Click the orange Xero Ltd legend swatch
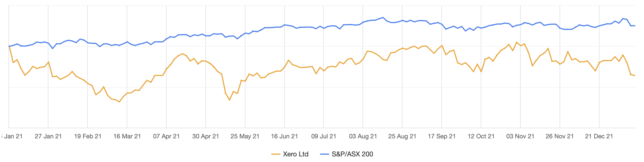This screenshot has width=644, height=162. (276, 154)
